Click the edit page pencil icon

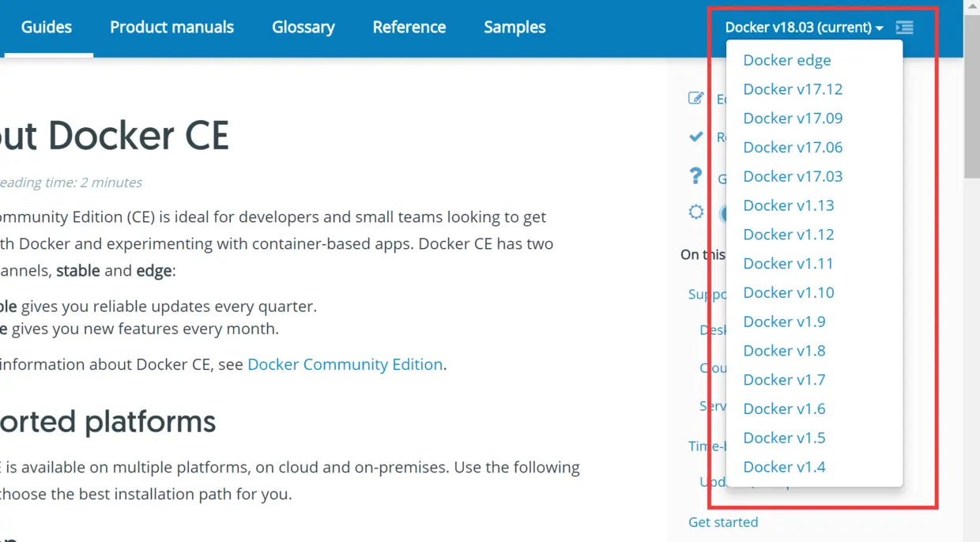[696, 98]
